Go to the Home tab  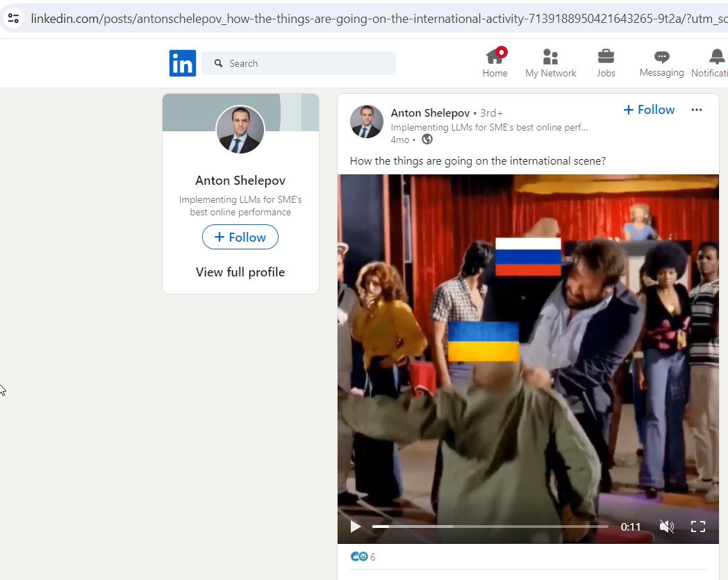tap(495, 63)
